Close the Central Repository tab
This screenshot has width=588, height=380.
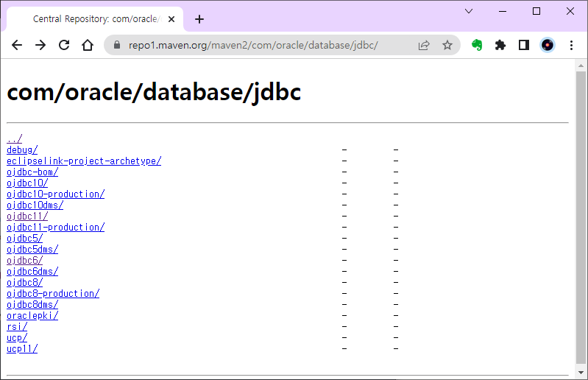(171, 19)
